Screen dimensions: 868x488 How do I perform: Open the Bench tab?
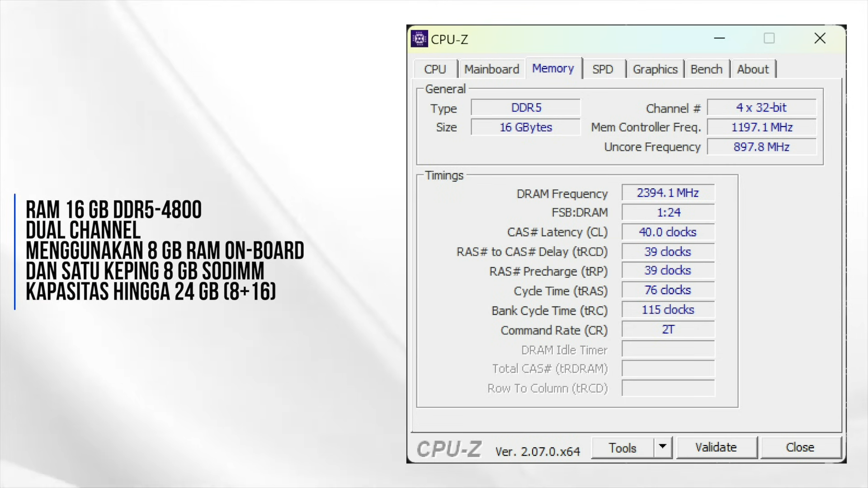(x=706, y=69)
